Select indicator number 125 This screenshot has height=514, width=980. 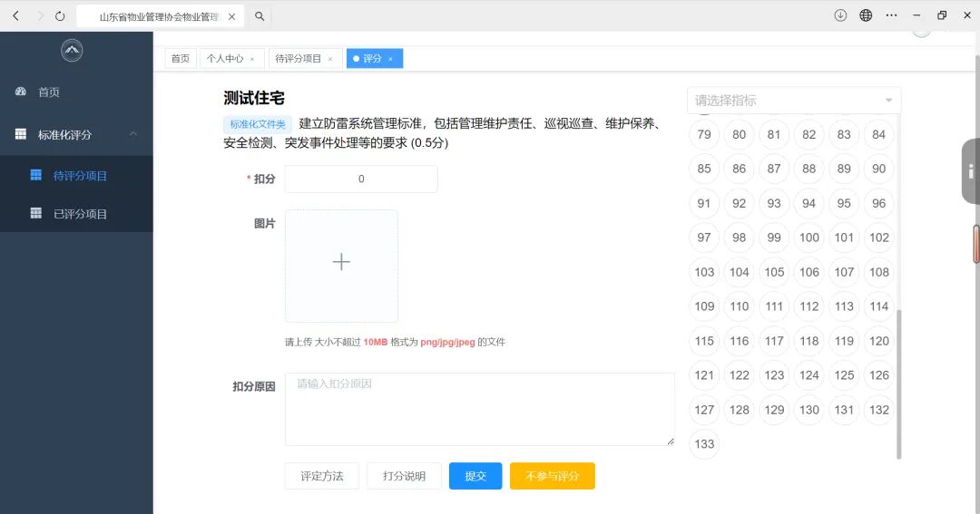pyautogui.click(x=844, y=375)
